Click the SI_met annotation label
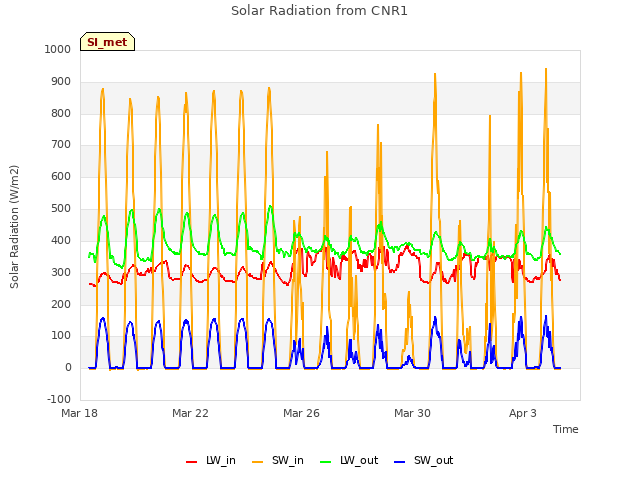This screenshot has width=640, height=480. tap(107, 42)
